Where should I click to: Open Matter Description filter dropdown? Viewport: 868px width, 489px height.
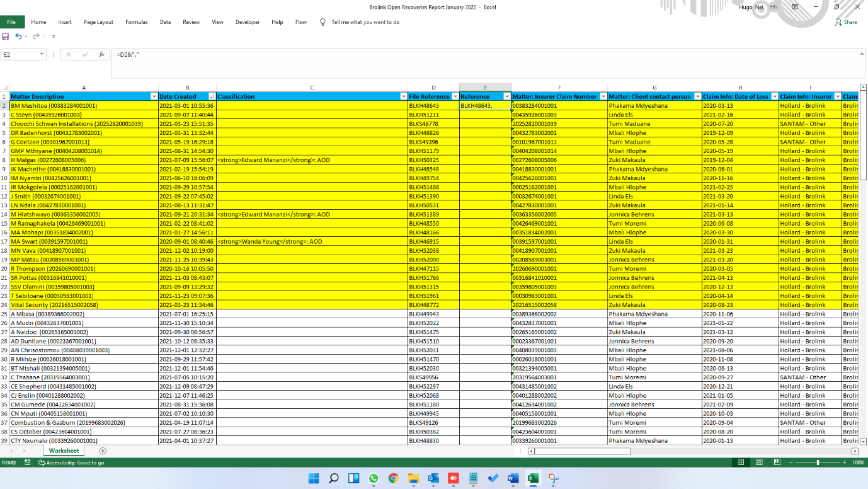coord(154,96)
